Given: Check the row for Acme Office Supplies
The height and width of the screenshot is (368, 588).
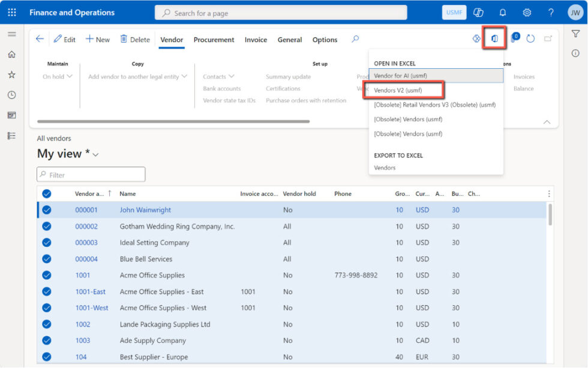Looking at the screenshot, I should (x=46, y=275).
